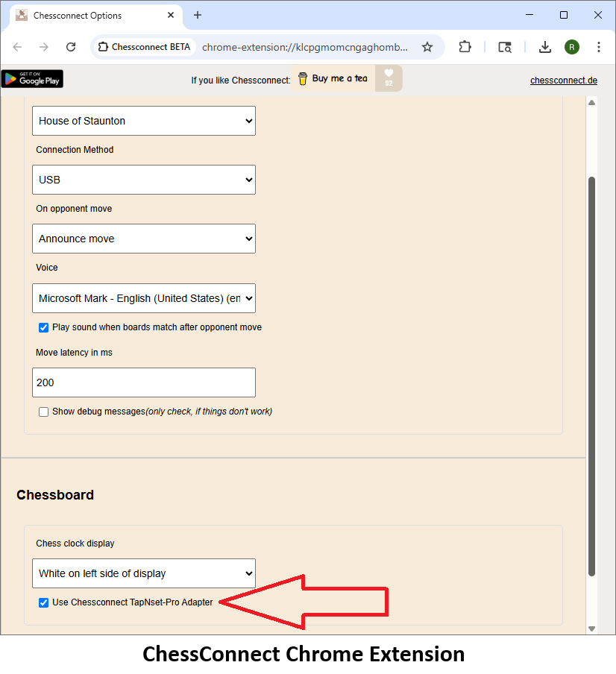Click the green profile avatar R
This screenshot has height=674, width=616.
(x=572, y=47)
